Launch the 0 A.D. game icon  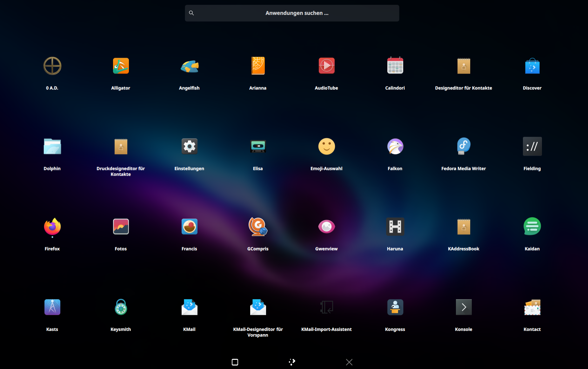[52, 66]
